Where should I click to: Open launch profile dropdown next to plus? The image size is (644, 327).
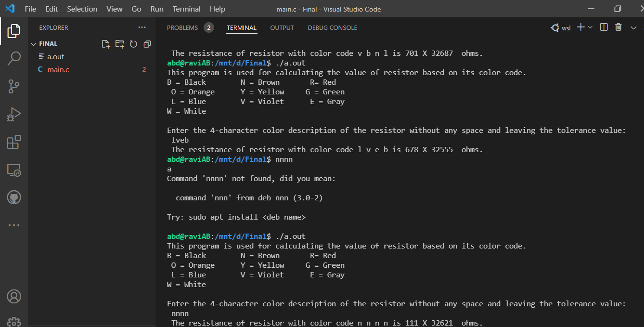pos(591,27)
